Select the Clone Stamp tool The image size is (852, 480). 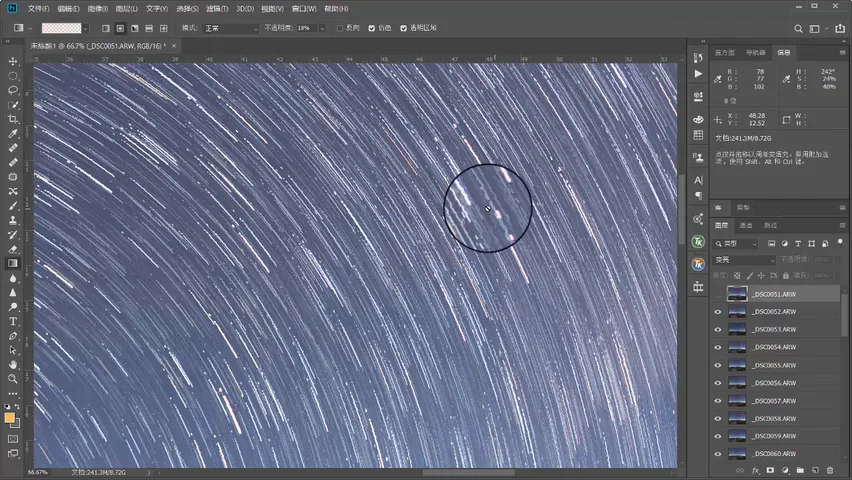click(13, 220)
